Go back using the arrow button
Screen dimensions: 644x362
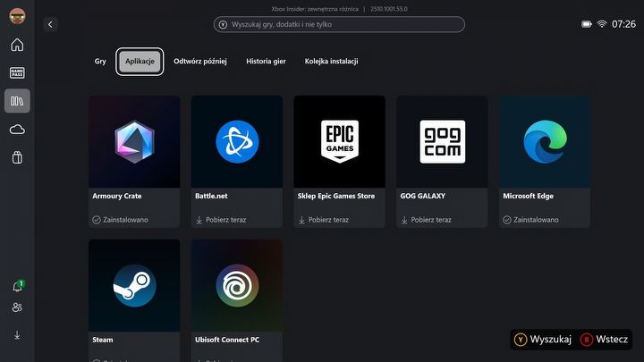point(50,25)
